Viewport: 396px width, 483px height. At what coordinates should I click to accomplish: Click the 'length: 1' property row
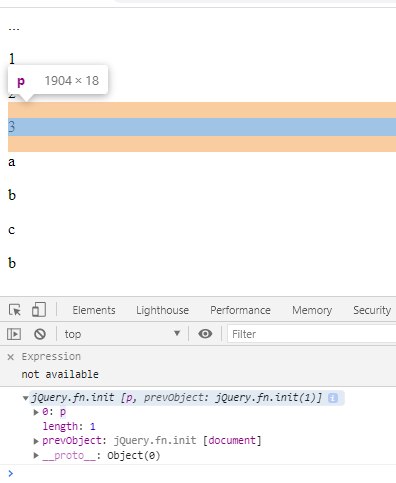tap(69, 426)
